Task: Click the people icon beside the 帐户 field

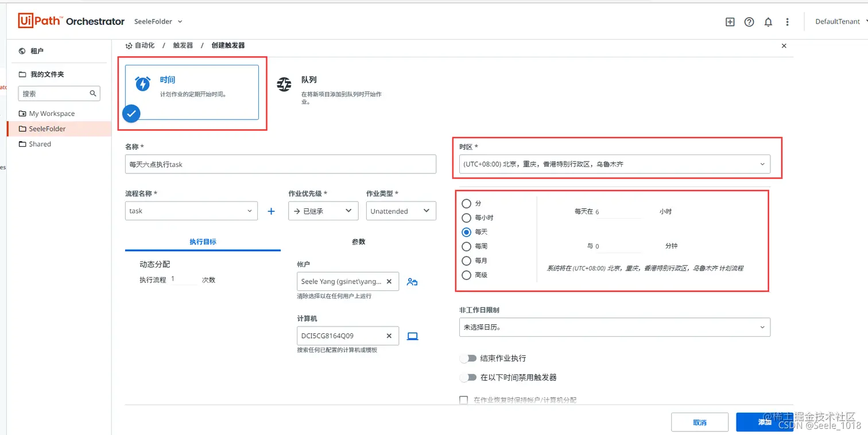Action: click(412, 282)
